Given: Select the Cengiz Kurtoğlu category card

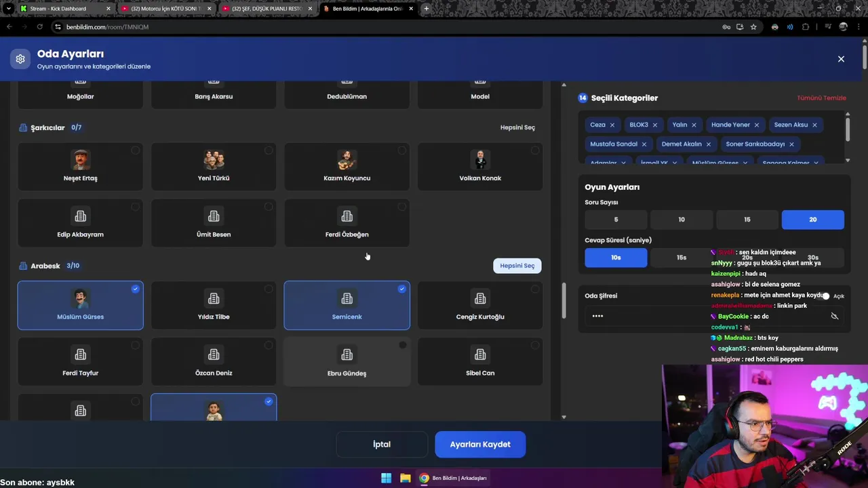Looking at the screenshot, I should click(480, 305).
